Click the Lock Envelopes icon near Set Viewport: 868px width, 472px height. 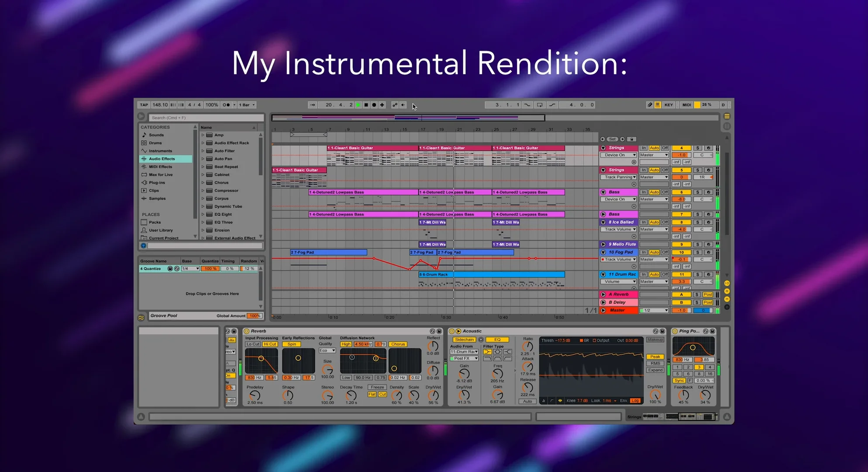pyautogui.click(x=631, y=139)
